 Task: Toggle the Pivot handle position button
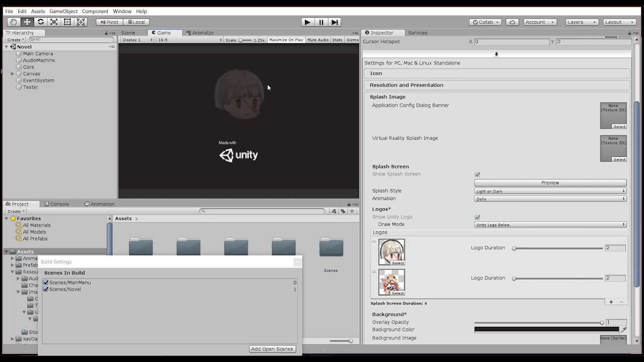(x=110, y=22)
